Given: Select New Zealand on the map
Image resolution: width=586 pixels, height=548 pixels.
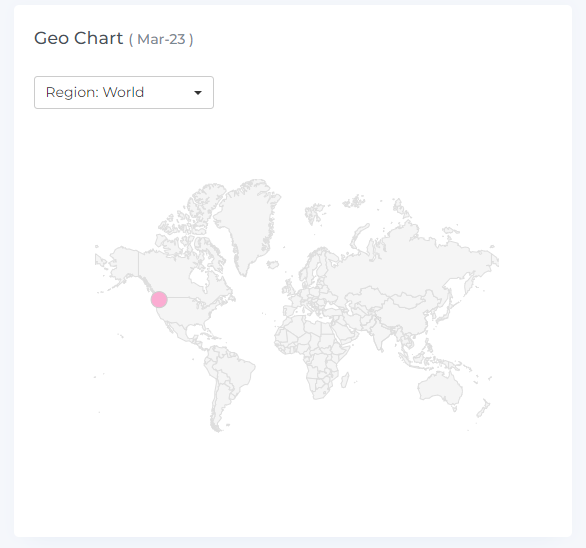Looking at the screenshot, I should pyautogui.click(x=483, y=408).
